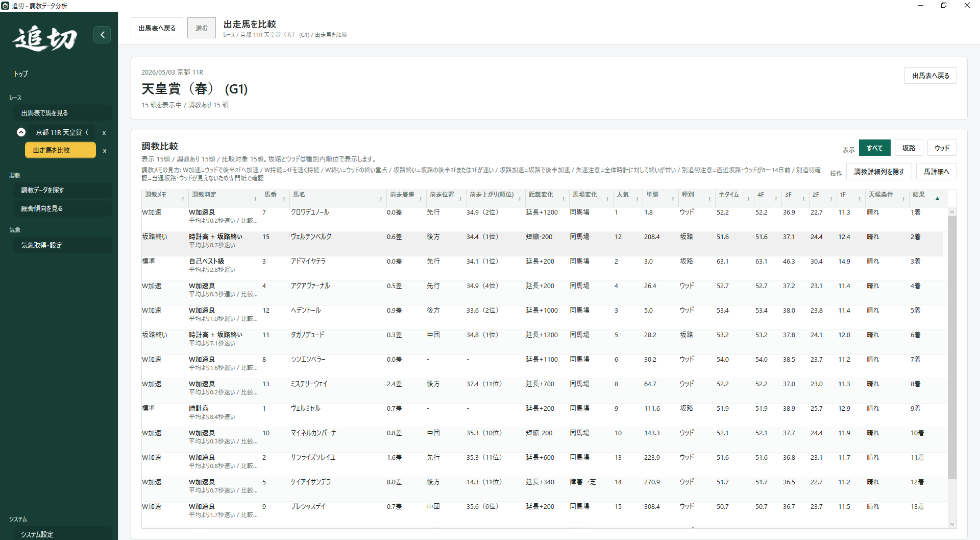The width and height of the screenshot is (980, 540).
Task: Sort by the 調教判定 column sort icon
Action: coord(255,199)
